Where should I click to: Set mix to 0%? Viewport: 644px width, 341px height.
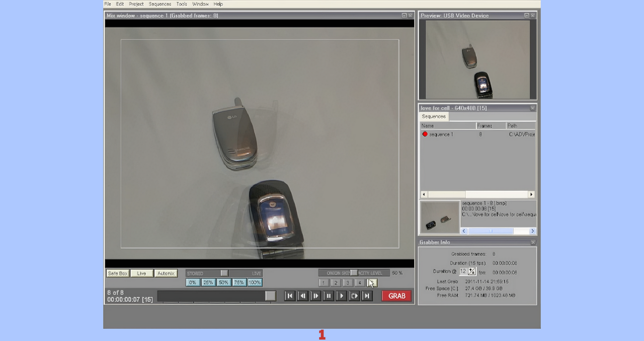pyautogui.click(x=193, y=283)
